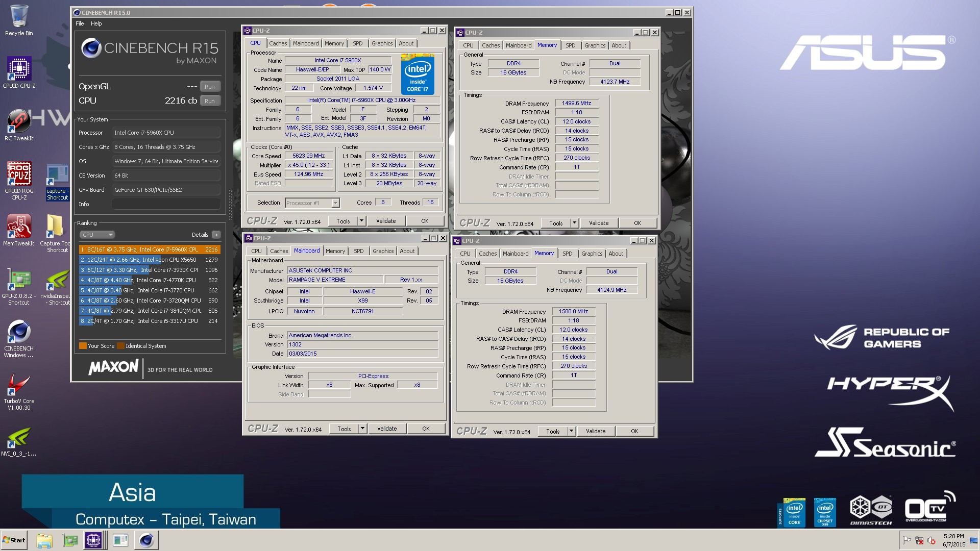The image size is (980, 551).
Task: Click Validate in lower CPU-Z Memory window
Action: click(596, 431)
